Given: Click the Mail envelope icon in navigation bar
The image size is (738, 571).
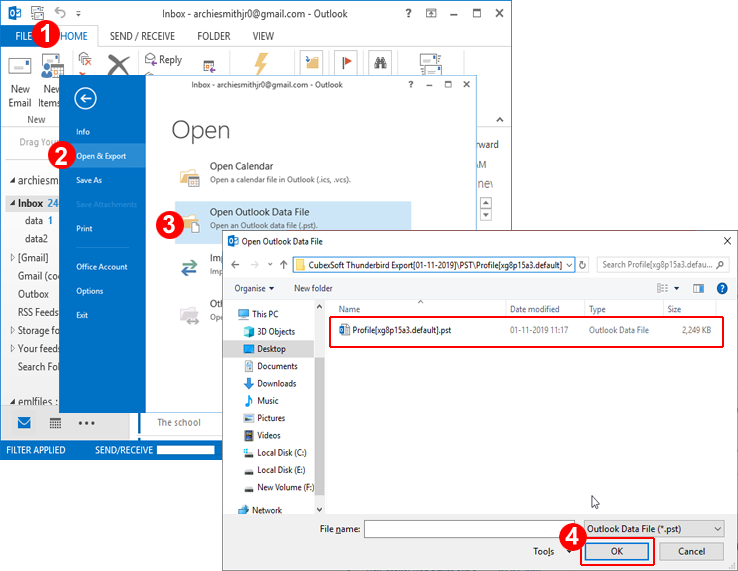Looking at the screenshot, I should pos(24,423).
